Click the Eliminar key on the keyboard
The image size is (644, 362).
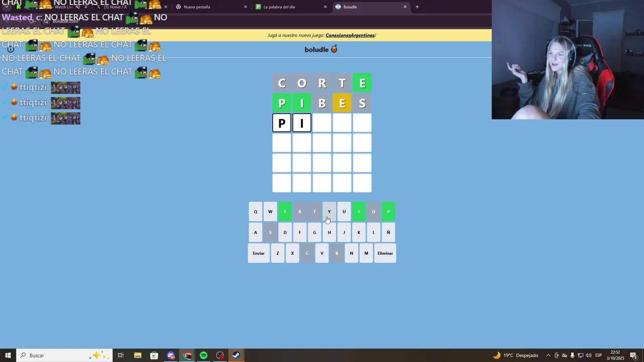coord(385,253)
